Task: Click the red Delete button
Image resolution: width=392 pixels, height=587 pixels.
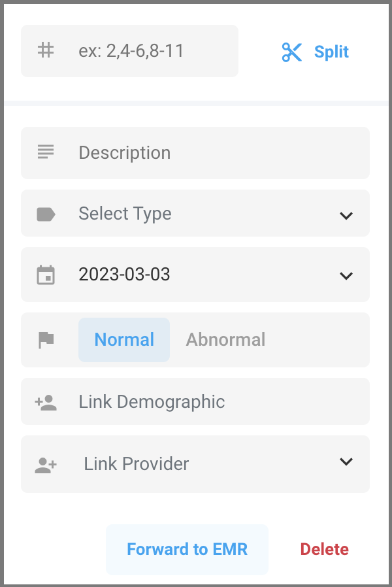Action: (325, 549)
